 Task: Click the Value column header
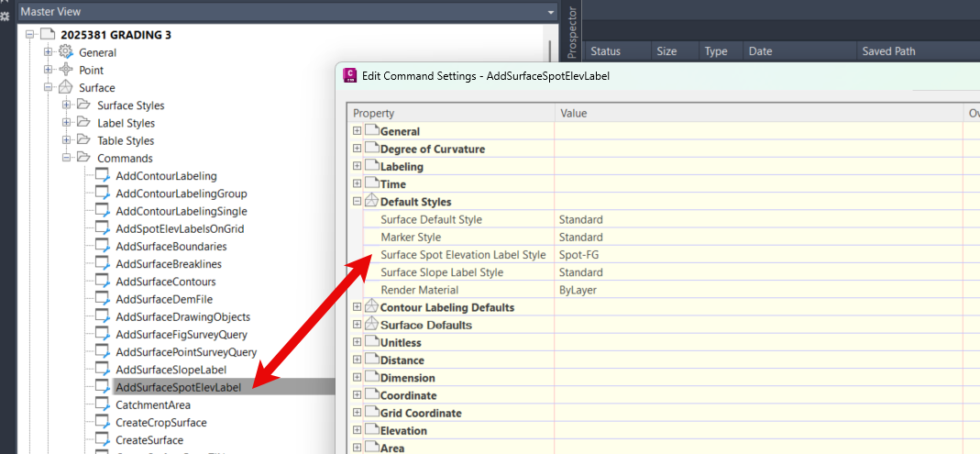coord(759,113)
